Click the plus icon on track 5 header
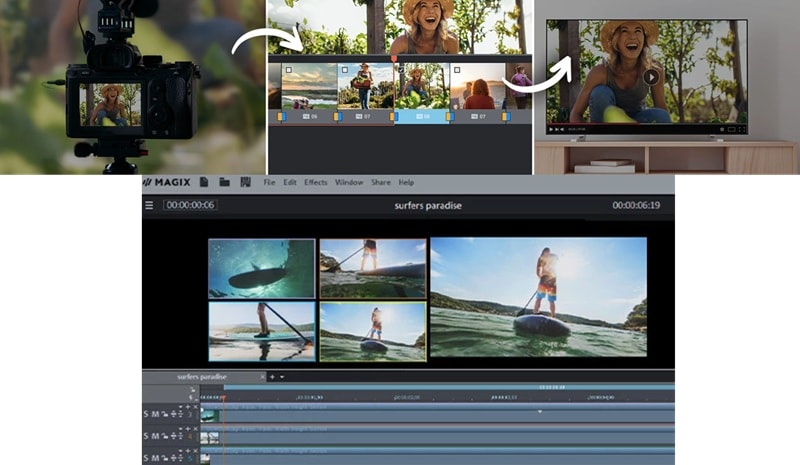 [188, 451]
